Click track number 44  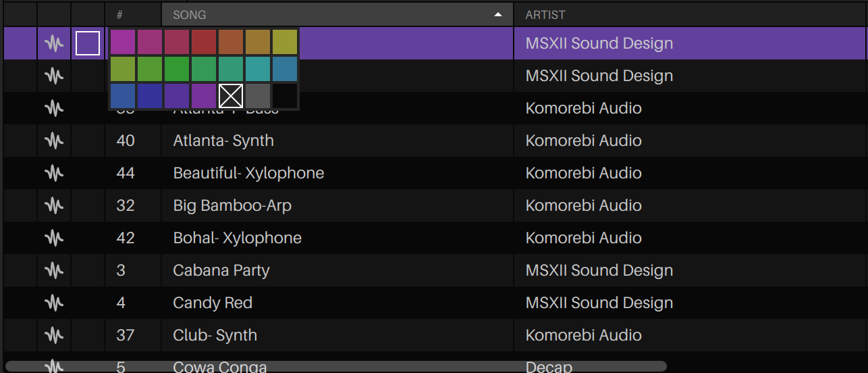click(126, 173)
